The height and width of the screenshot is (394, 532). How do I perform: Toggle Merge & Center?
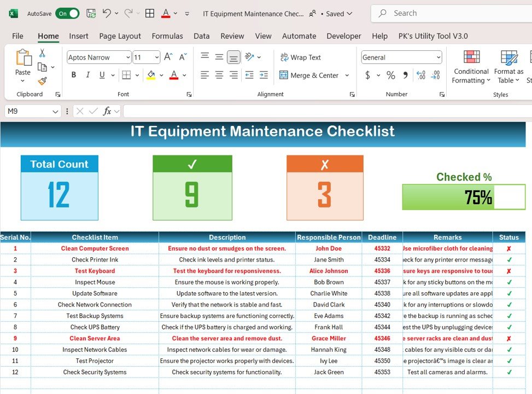pyautogui.click(x=309, y=75)
